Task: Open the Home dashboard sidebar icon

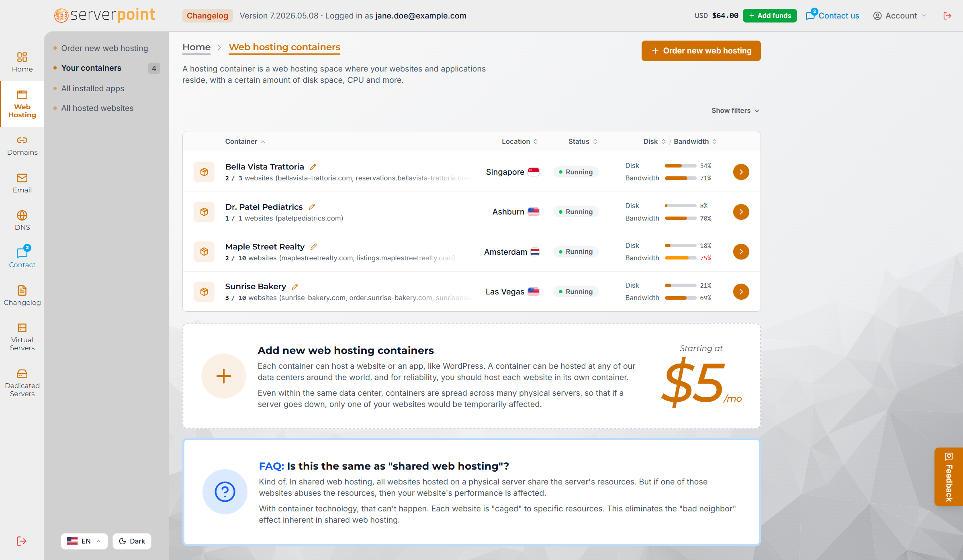Action: (x=22, y=62)
